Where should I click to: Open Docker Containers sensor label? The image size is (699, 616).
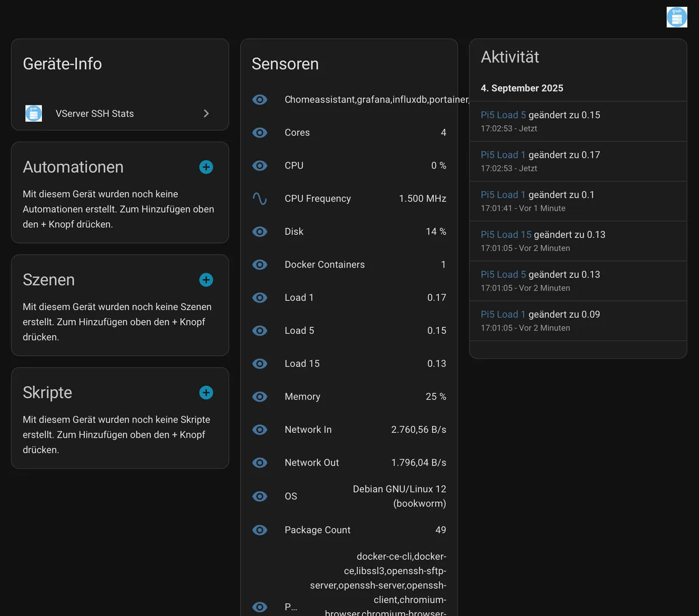(324, 265)
